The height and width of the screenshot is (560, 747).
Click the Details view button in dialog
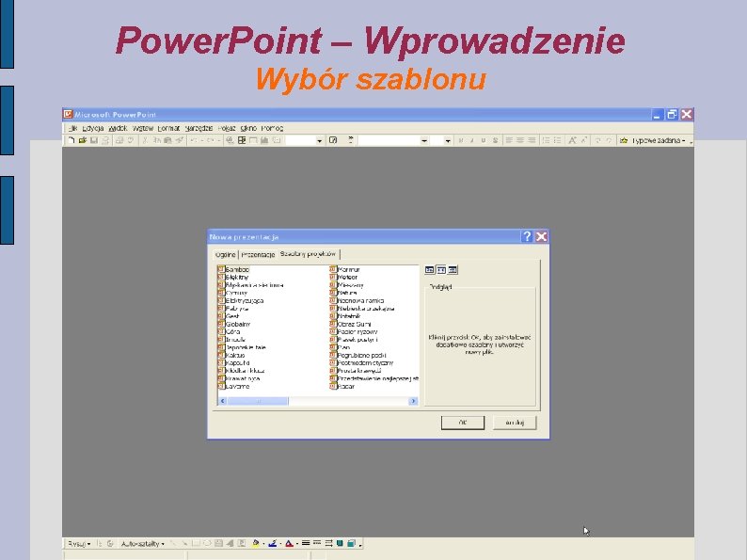coord(453,270)
